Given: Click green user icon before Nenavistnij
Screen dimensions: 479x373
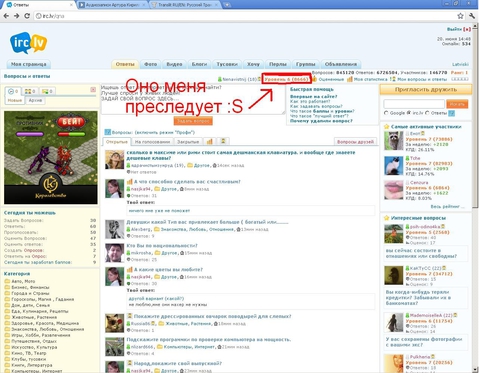Looking at the screenshot, I should point(220,79).
